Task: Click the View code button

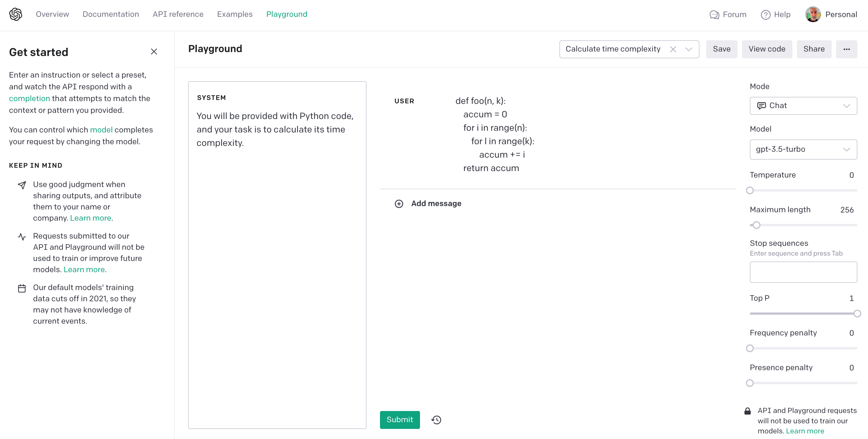Action: tap(767, 49)
